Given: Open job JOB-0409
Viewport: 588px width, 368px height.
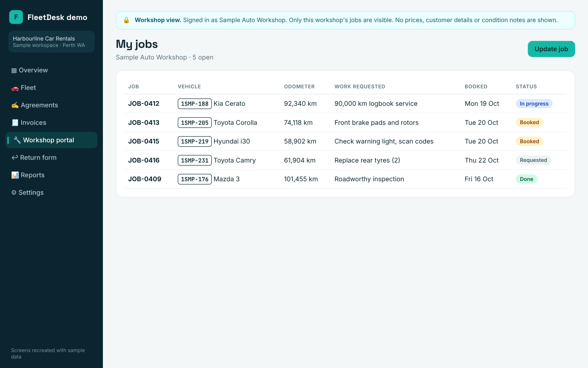Looking at the screenshot, I should [145, 179].
